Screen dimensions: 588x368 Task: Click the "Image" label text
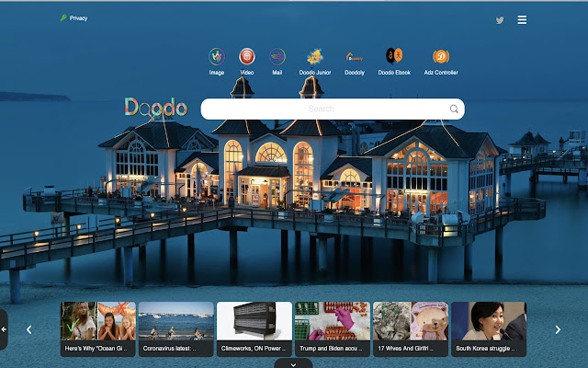click(x=217, y=73)
